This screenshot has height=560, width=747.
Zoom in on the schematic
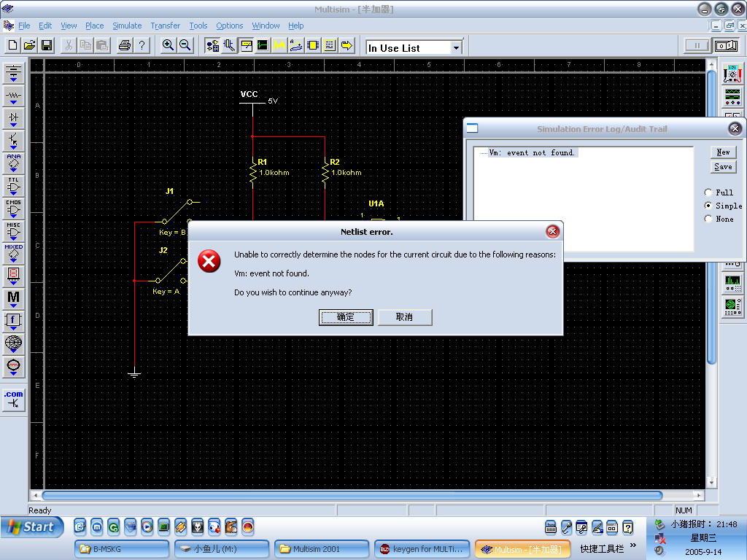(168, 46)
